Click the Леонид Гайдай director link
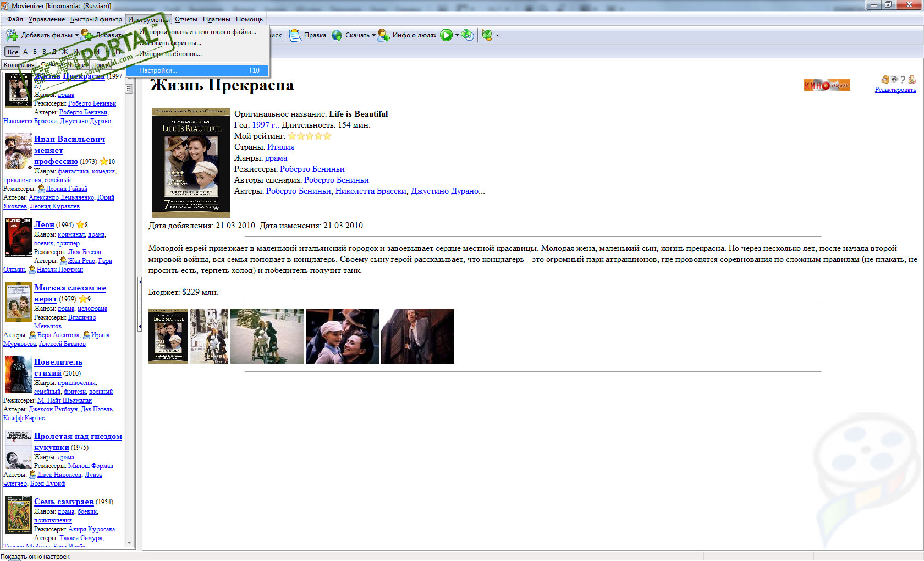The image size is (924, 561). (x=67, y=189)
